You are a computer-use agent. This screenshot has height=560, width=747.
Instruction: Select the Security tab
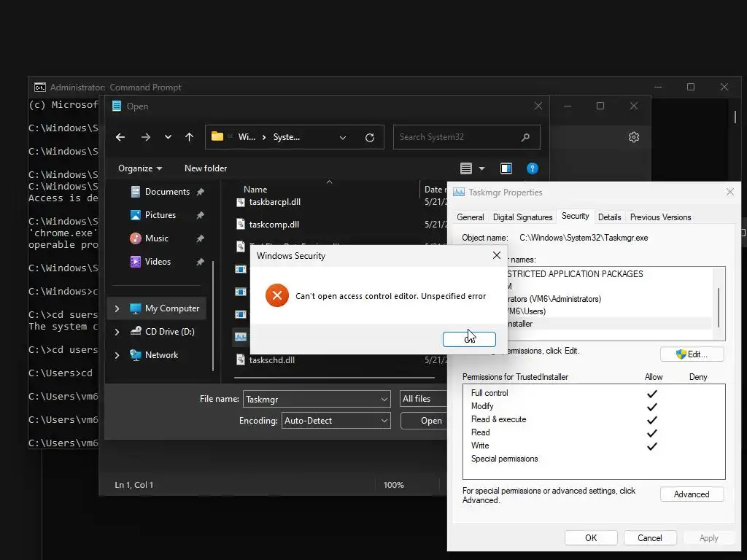tap(575, 216)
